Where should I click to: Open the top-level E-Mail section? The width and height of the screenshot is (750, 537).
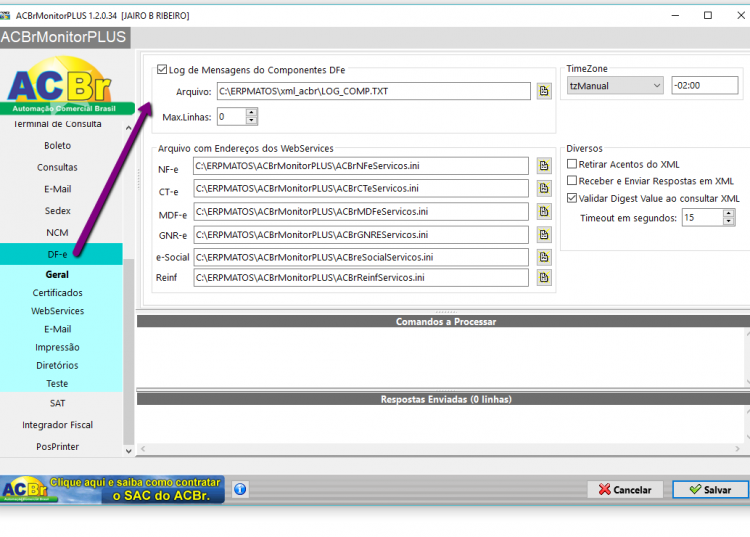click(x=57, y=189)
